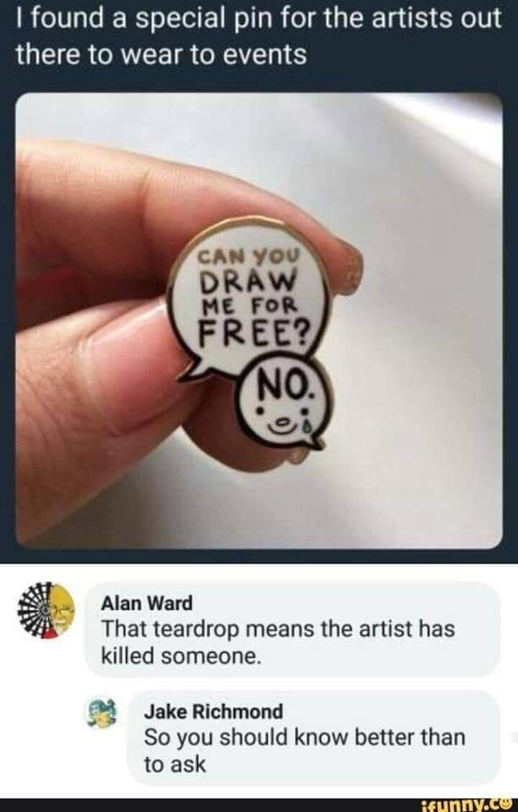The width and height of the screenshot is (518, 812).
Task: Click the word 'FREE?' on the pin
Action: (255, 328)
